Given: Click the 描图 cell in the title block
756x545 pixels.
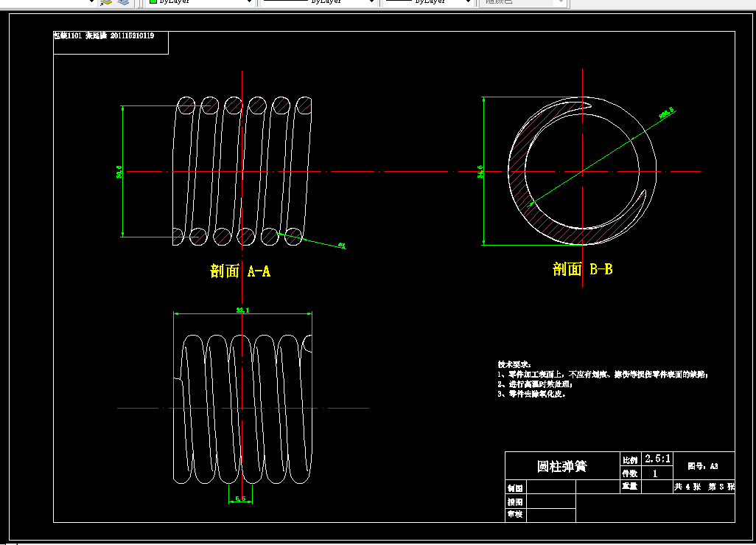Looking at the screenshot, I should (x=515, y=501).
